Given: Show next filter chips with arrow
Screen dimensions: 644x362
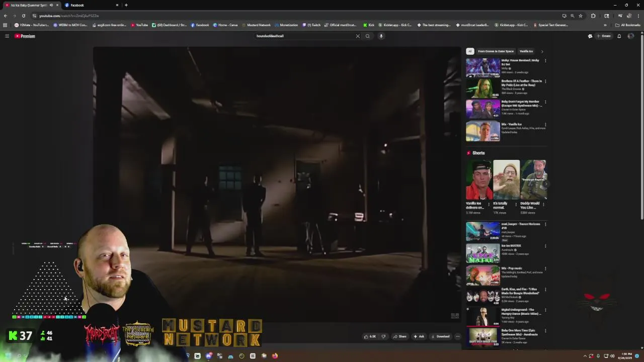Looking at the screenshot, I should 542,51.
